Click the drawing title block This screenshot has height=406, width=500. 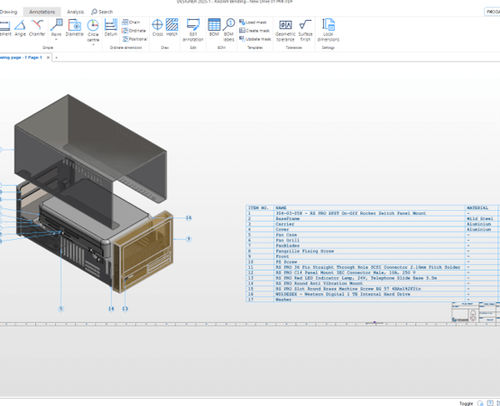click(x=475, y=312)
